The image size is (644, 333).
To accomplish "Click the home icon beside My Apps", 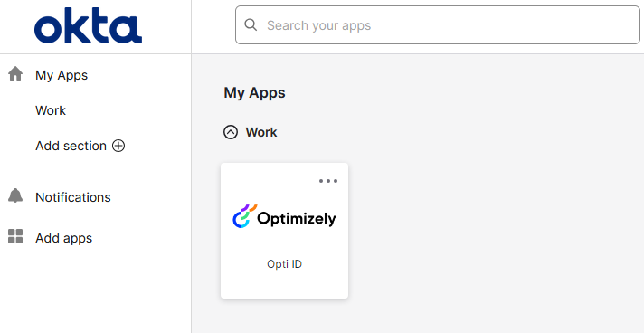I will (x=15, y=74).
